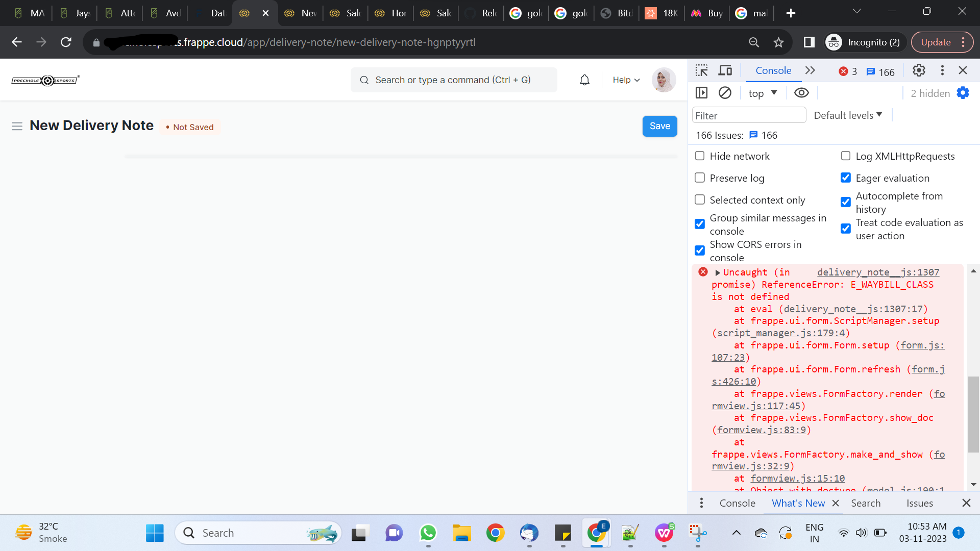Open WhatsApp from the taskbar
Screen dimensions: 980x551
click(x=428, y=533)
